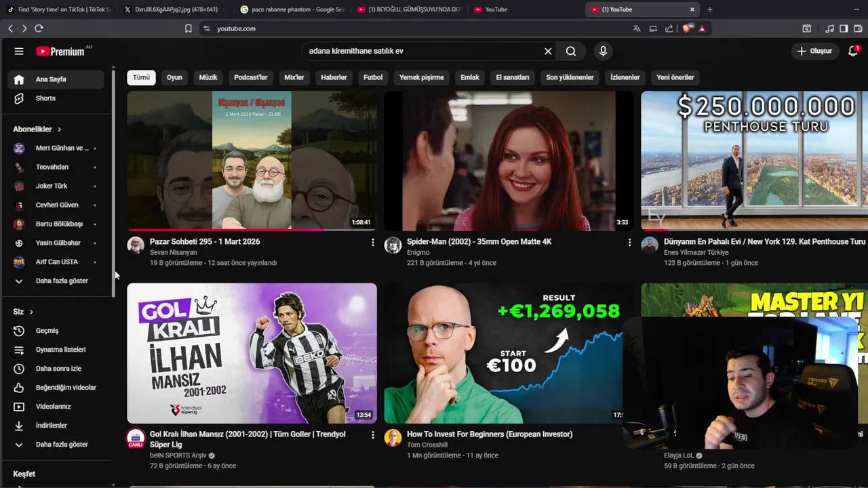Start voice search with microphone icon

pyautogui.click(x=603, y=51)
